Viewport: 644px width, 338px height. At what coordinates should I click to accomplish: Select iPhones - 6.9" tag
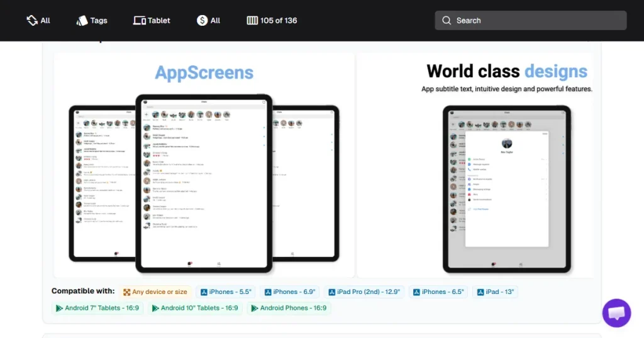click(290, 292)
